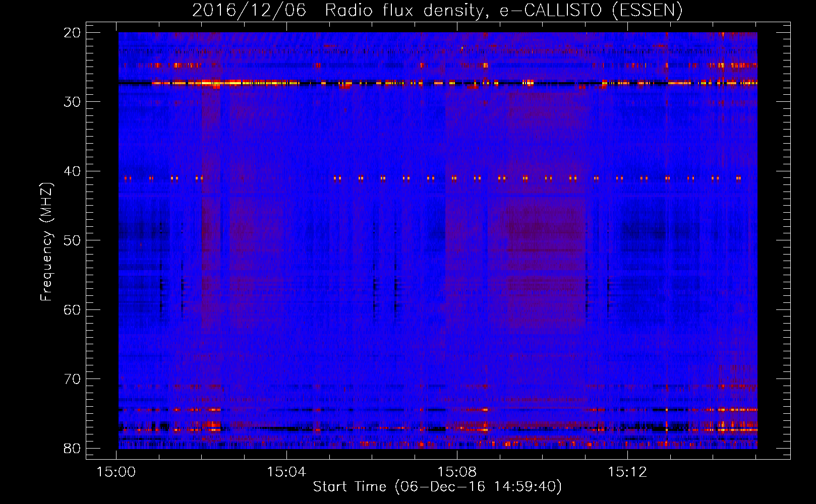816x504 pixels.
Task: Click the 20 frequency tick label
Action: (73, 33)
